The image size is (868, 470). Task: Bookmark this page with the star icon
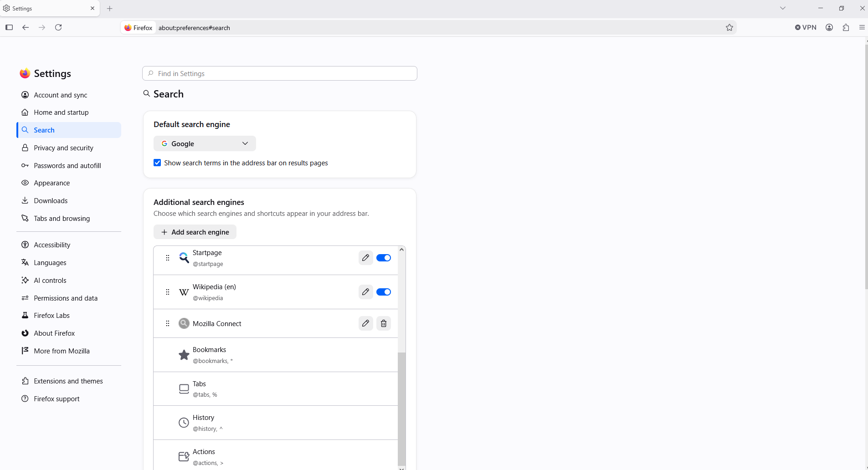pos(729,27)
